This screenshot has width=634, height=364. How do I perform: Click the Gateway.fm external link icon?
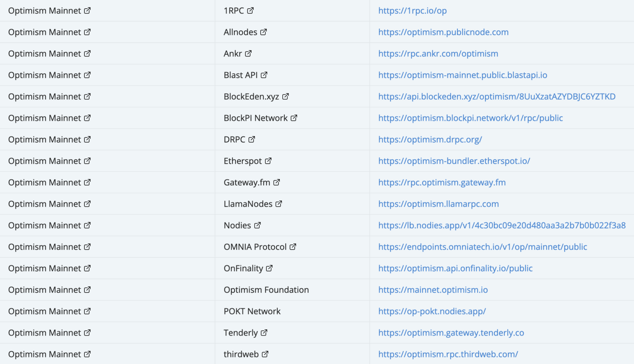tap(277, 182)
